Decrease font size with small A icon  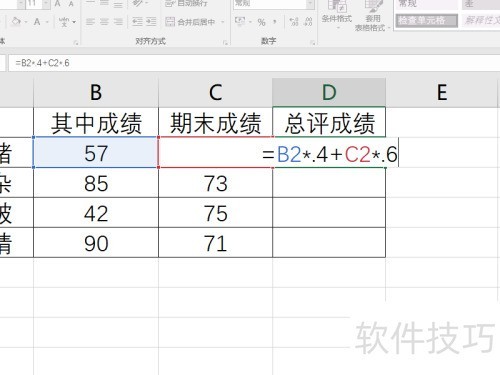coord(71,4)
